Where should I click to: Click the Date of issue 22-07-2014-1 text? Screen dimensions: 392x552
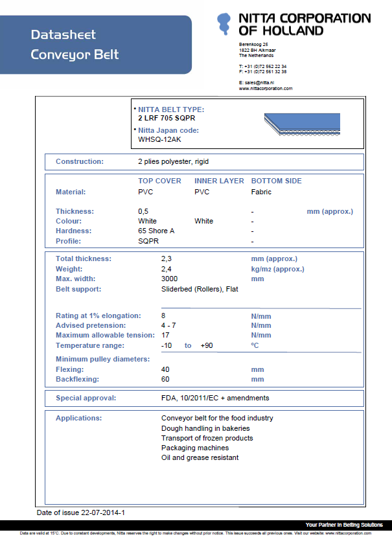pyautogui.click(x=80, y=512)
